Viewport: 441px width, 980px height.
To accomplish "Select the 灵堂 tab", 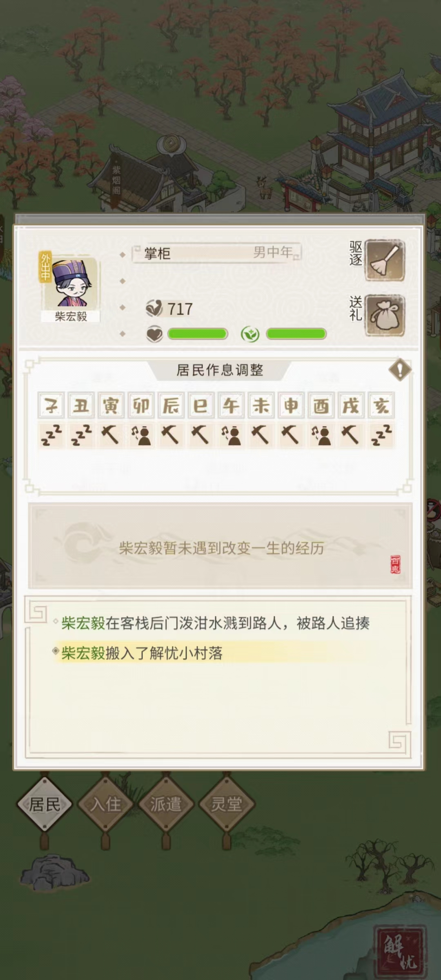I will [x=227, y=804].
